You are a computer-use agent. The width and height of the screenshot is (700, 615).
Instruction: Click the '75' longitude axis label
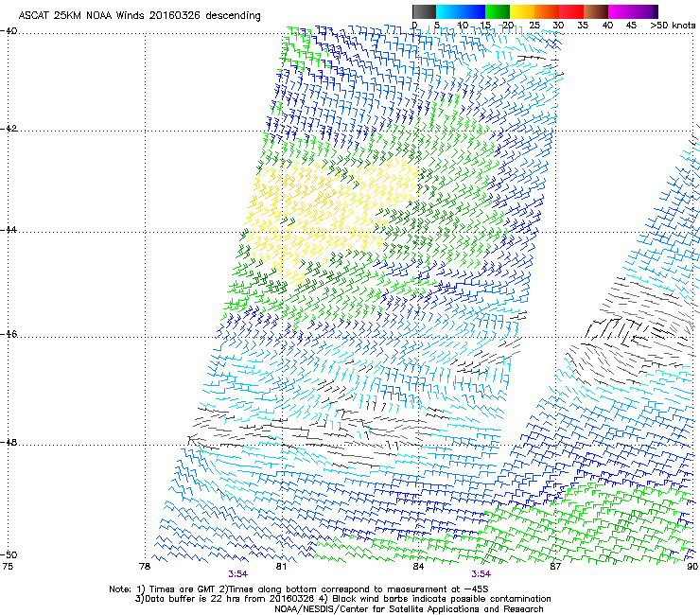click(8, 567)
